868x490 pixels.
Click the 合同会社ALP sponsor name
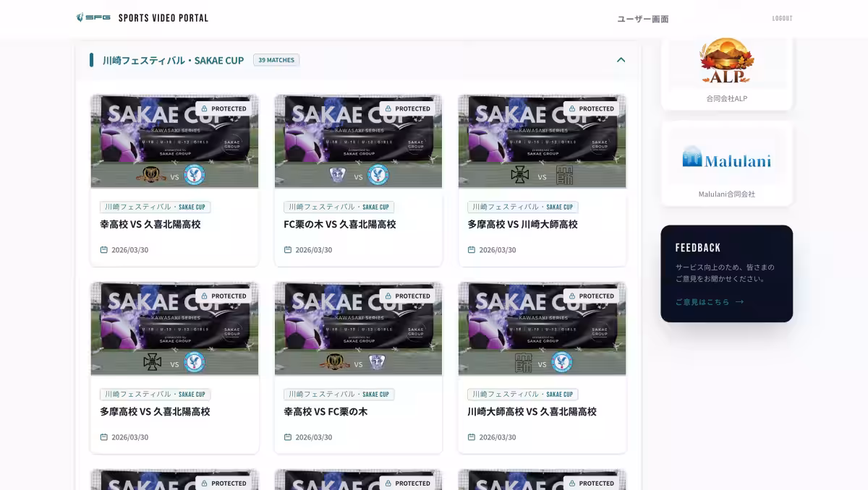[727, 98]
